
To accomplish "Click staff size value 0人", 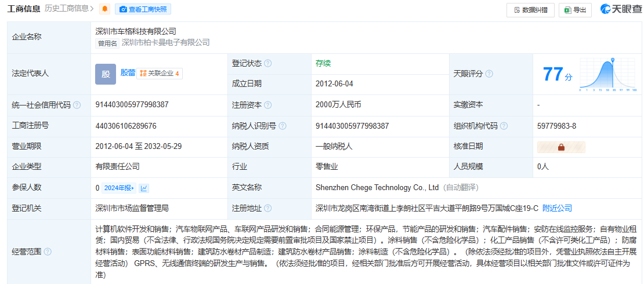I will pos(542,166).
